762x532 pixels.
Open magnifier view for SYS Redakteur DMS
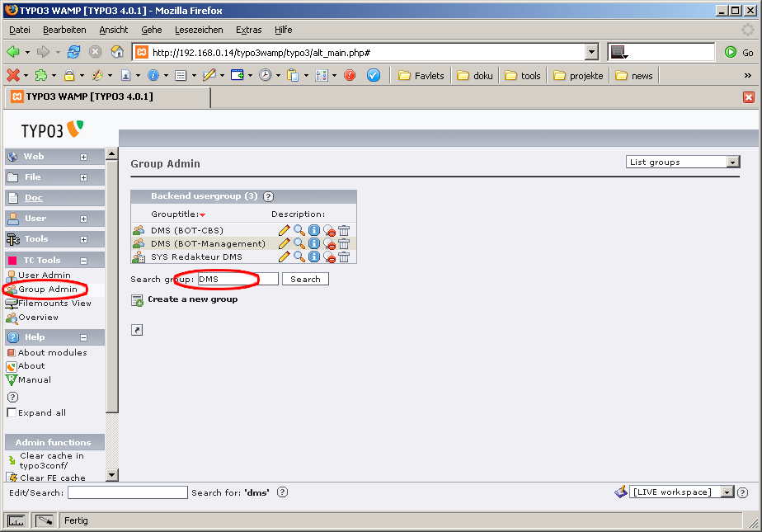coord(299,257)
